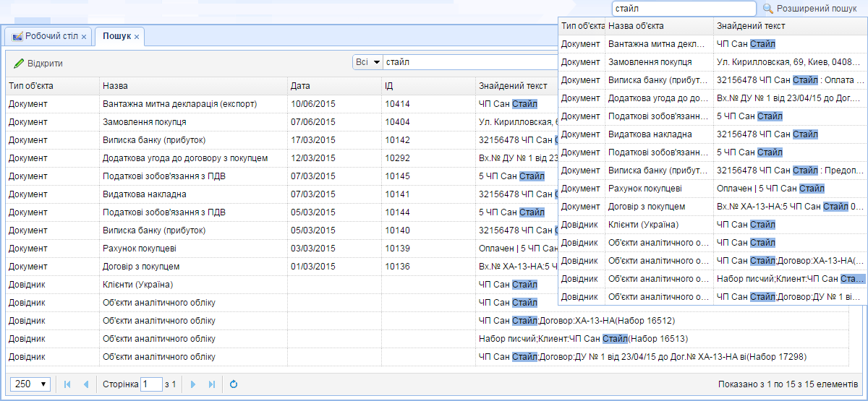Click the pencil icon next to Відкрити
The height and width of the screenshot is (401, 868).
click(20, 63)
